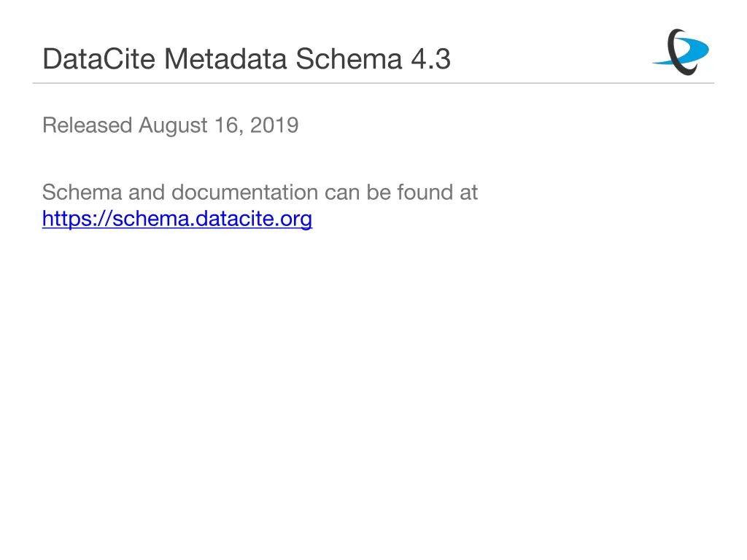Viewport: 747px width, 560px height.
Task: Click the word "Schema" in the heading
Action: (348, 58)
